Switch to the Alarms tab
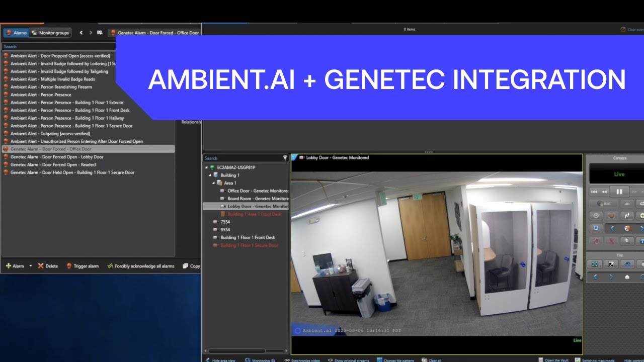Viewport: 644px width, 362px height. [x=16, y=33]
